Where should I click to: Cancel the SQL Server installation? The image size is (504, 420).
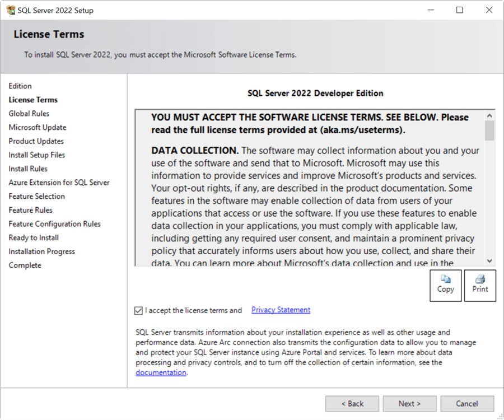[x=467, y=403]
